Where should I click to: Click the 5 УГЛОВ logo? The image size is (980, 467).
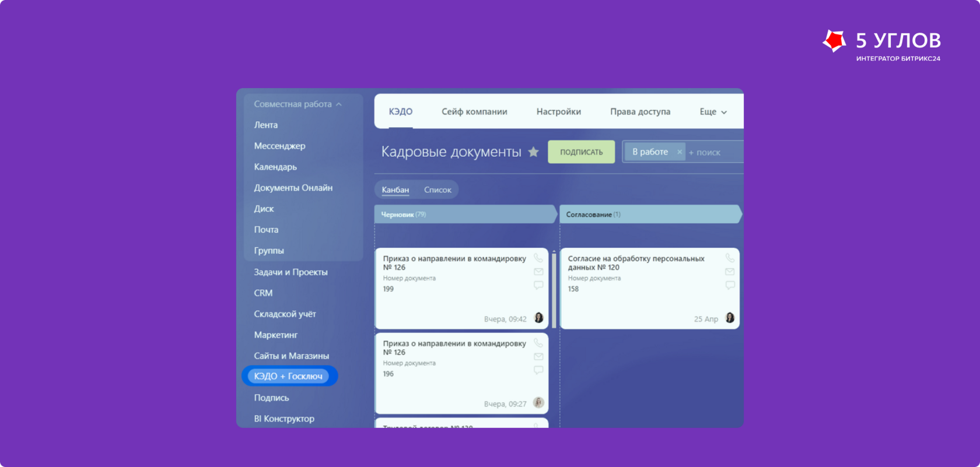pyautogui.click(x=881, y=45)
